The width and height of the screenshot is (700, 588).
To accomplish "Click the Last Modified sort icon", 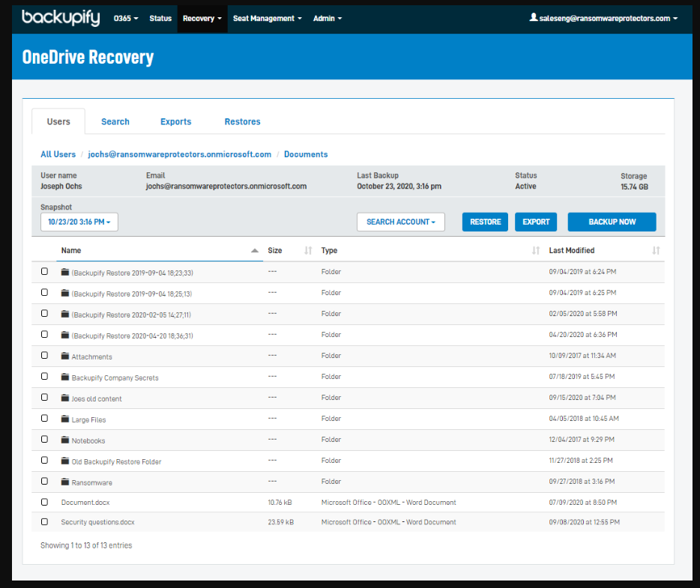I will 656,250.
